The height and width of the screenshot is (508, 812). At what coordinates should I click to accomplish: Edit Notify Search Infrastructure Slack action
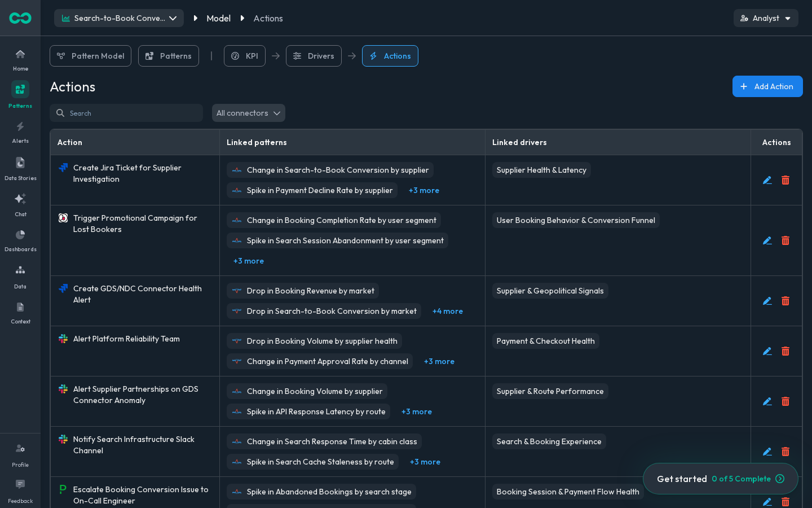click(x=767, y=452)
